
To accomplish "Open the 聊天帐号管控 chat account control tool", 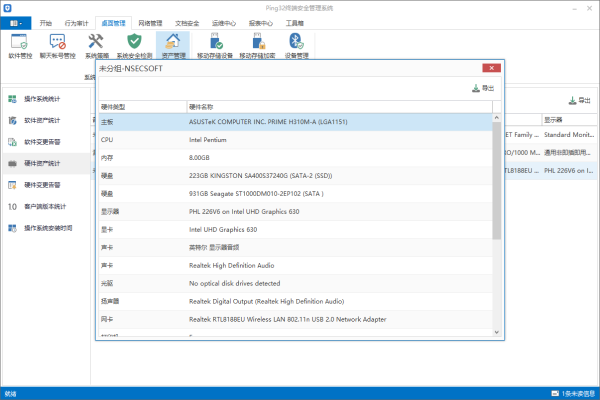I will click(57, 46).
